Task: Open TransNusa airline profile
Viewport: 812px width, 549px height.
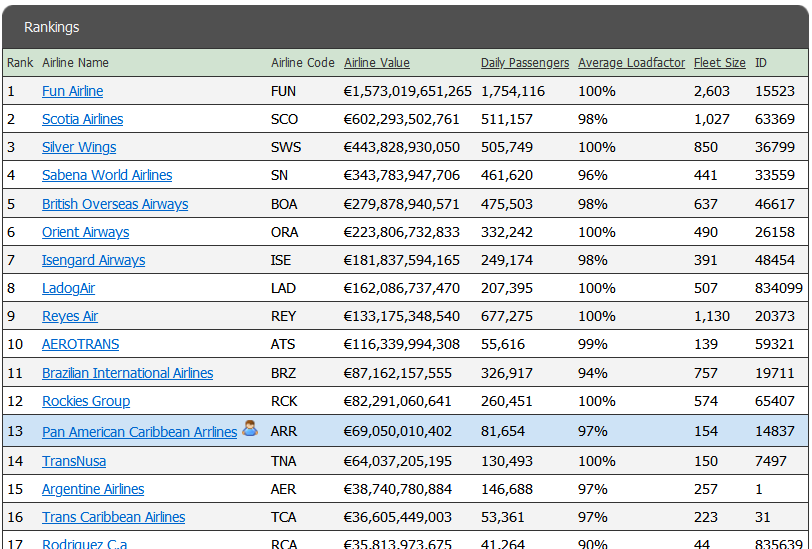Action: (74, 461)
